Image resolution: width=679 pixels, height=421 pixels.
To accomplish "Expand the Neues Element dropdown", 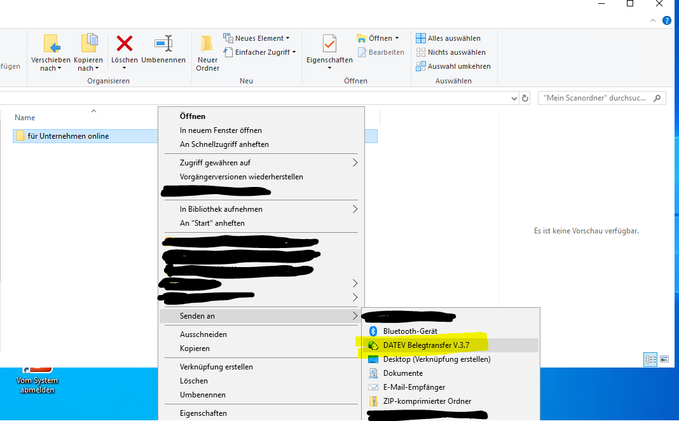I will pyautogui.click(x=263, y=38).
